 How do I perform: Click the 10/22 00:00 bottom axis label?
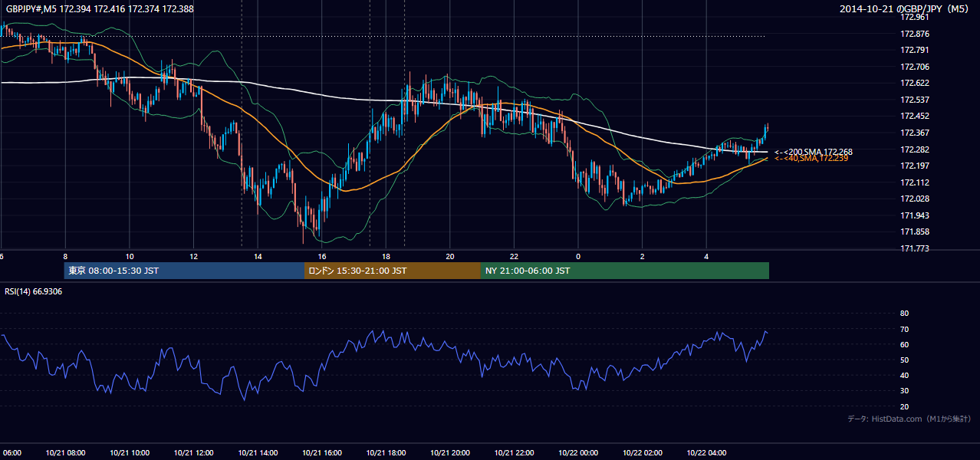click(578, 452)
